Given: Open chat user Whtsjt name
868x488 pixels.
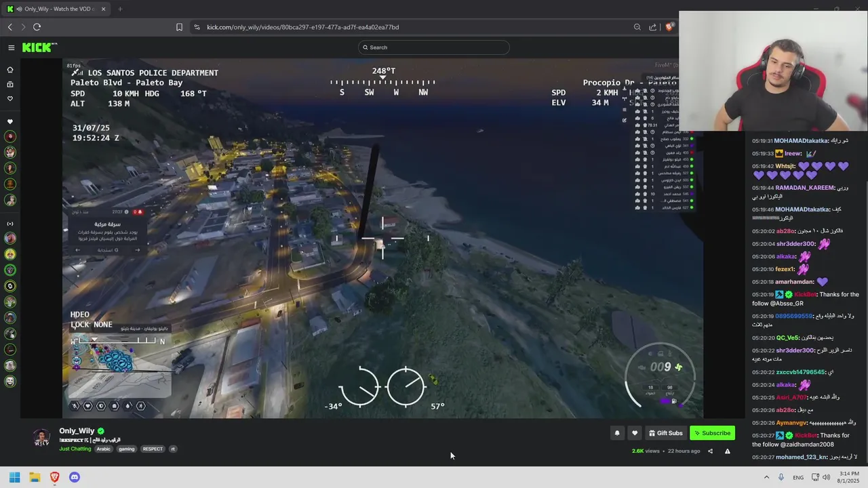Looking at the screenshot, I should click(785, 166).
